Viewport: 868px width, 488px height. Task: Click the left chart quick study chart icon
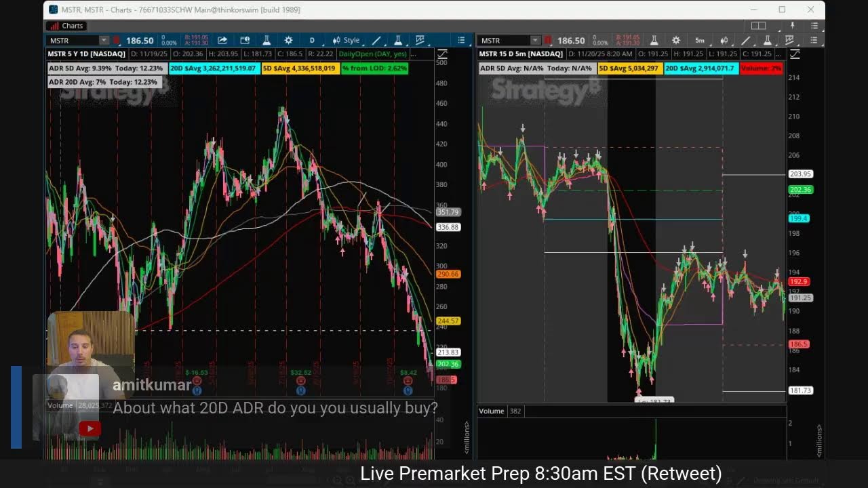(420, 41)
